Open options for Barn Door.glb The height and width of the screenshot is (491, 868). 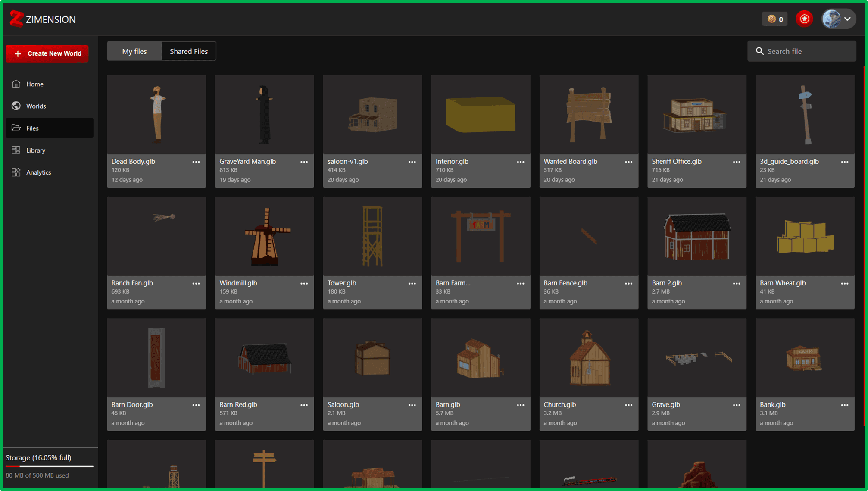[196, 405]
